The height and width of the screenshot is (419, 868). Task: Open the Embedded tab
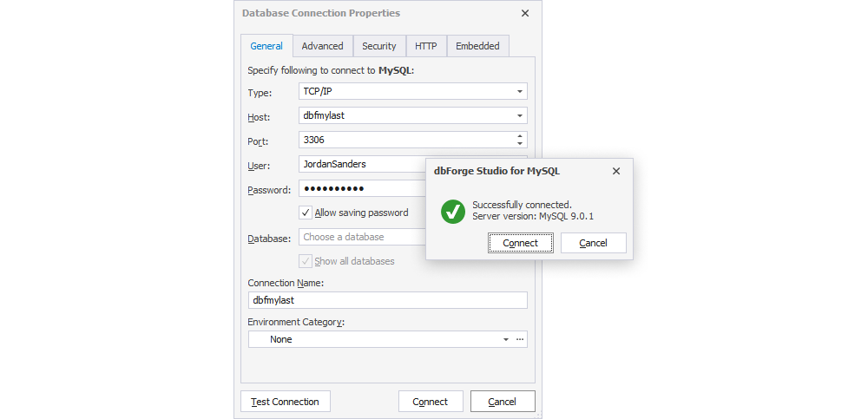point(477,46)
